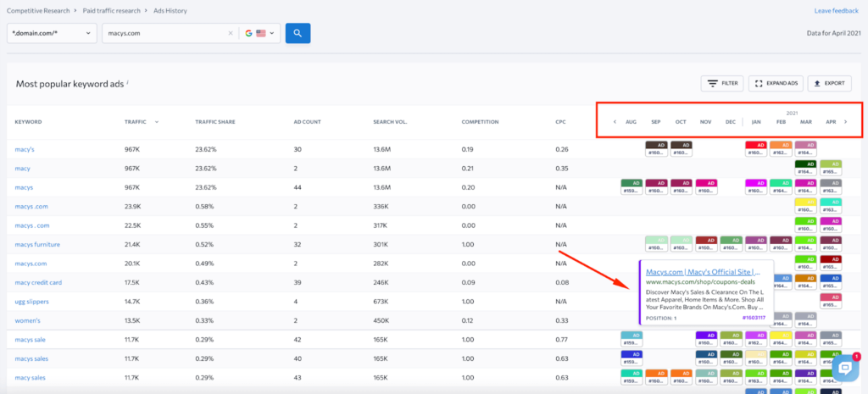The width and height of the screenshot is (868, 394).
Task: Select the green August ad for macys
Action: [632, 187]
